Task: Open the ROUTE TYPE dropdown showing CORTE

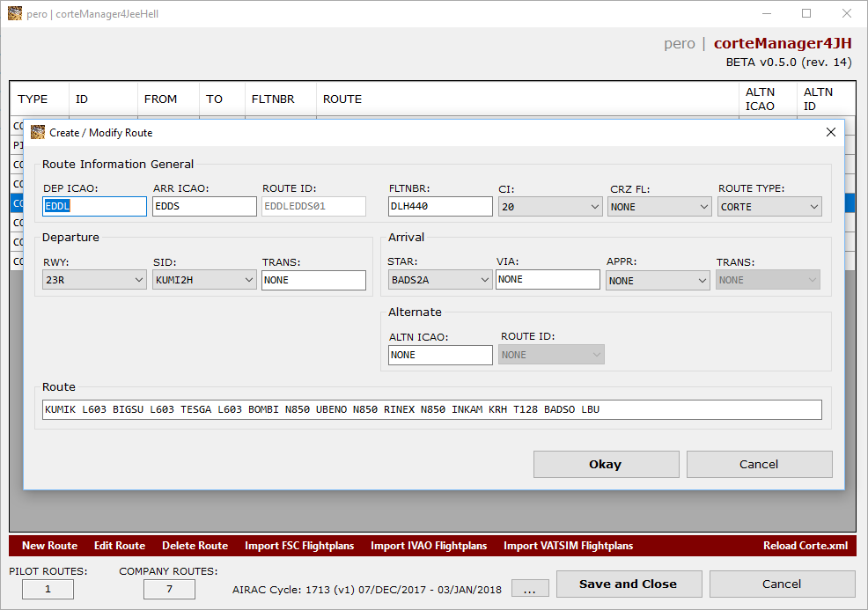Action: click(769, 207)
